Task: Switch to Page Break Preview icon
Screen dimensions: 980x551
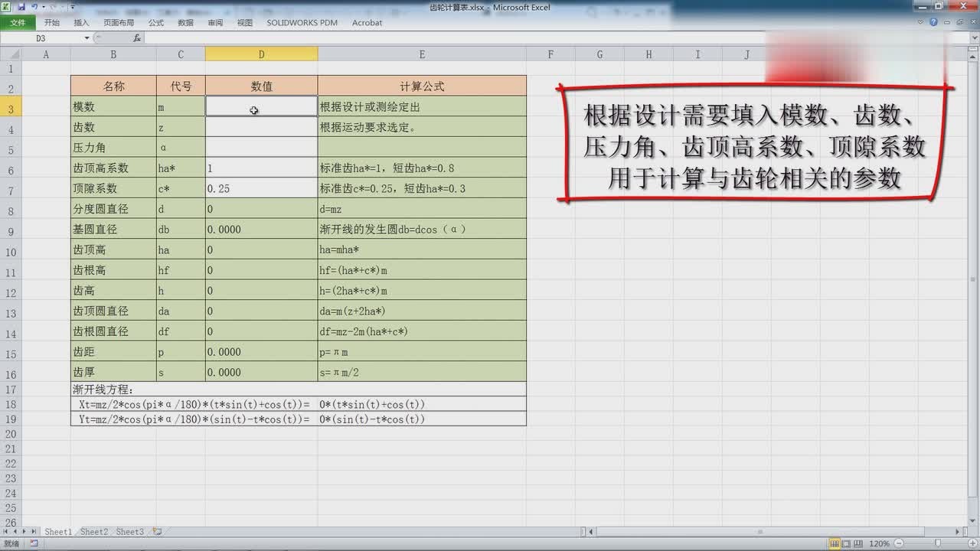Action: (x=858, y=543)
